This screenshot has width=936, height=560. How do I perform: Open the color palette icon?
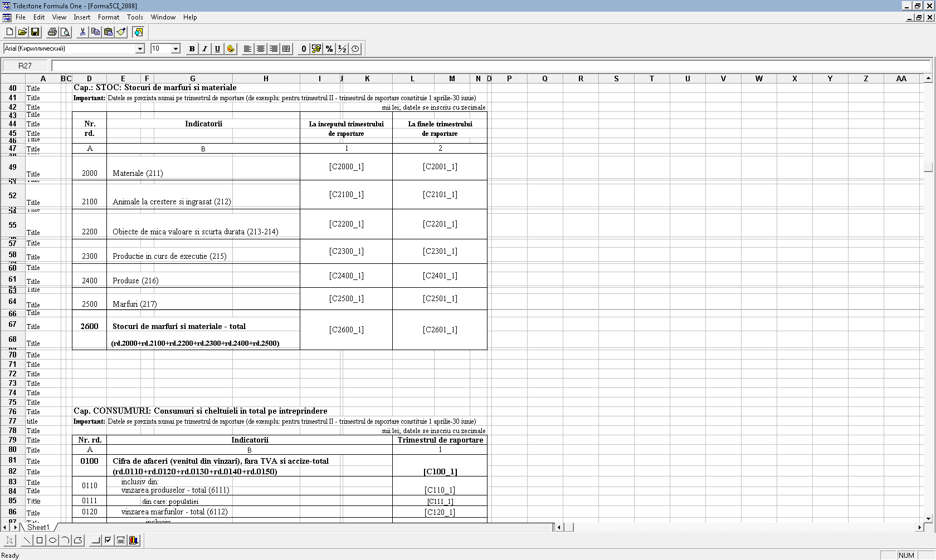(230, 49)
